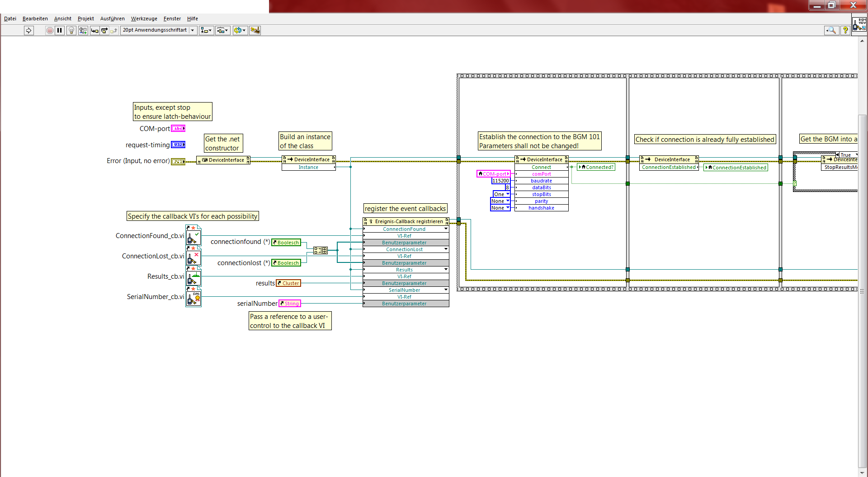This screenshot has height=477, width=868.
Task: Click the connectionfound Boolesch reference terminal
Action: pyautogui.click(x=286, y=243)
